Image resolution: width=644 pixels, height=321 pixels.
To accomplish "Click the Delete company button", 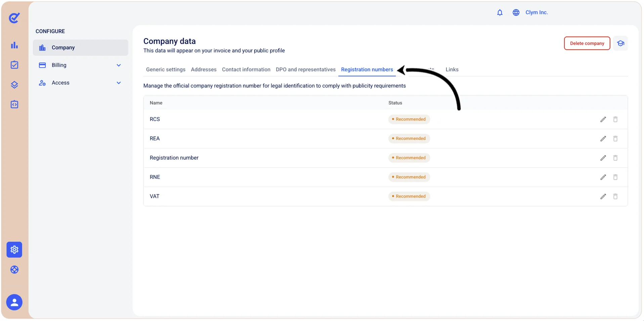I will point(587,43).
